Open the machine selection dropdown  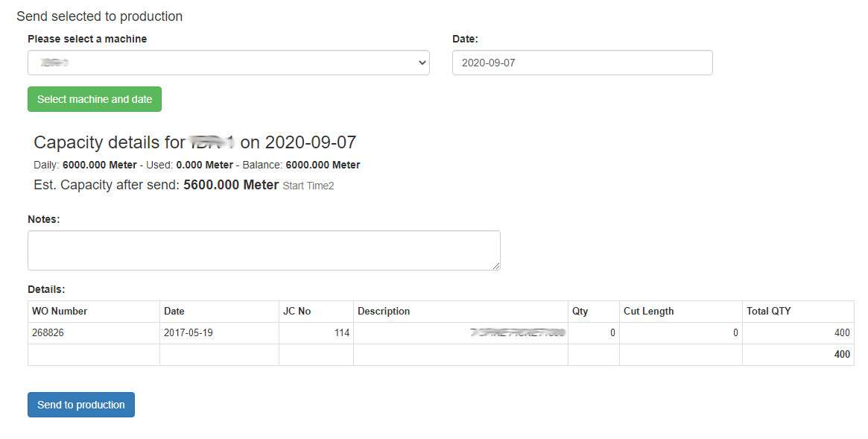[x=228, y=63]
